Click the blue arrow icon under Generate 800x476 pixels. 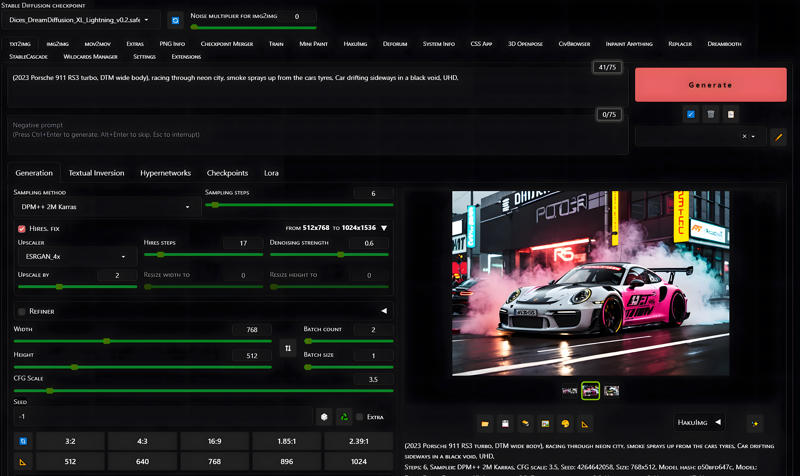click(x=690, y=114)
